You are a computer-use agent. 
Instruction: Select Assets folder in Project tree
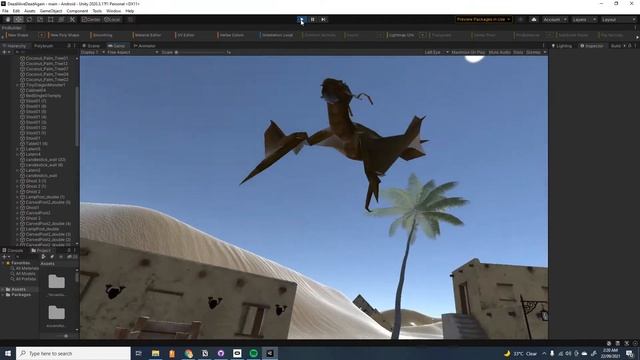[18, 289]
